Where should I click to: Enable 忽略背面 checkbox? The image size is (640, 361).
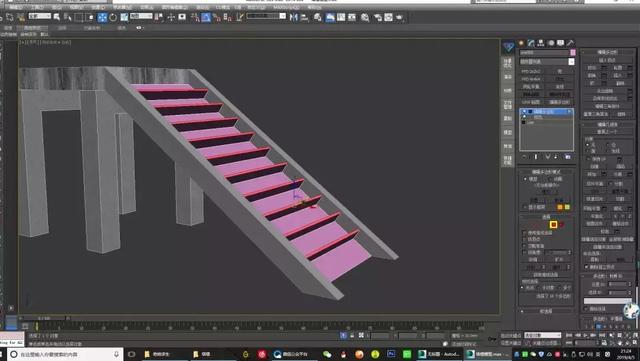point(524,246)
